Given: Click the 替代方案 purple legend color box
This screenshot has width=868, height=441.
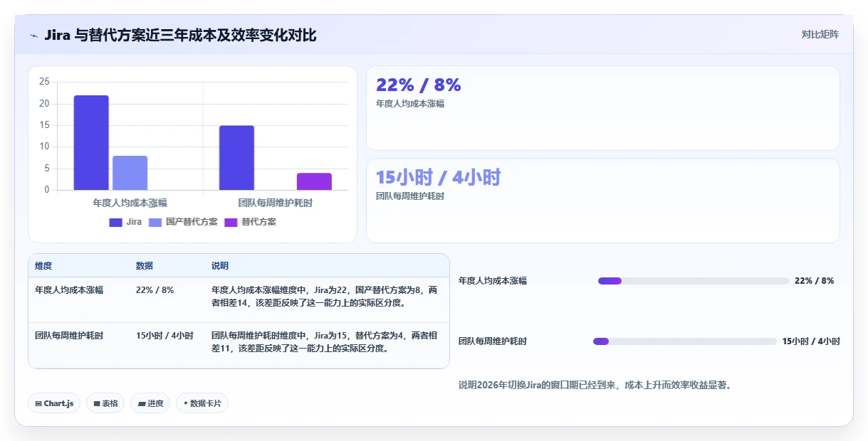Looking at the screenshot, I should click(x=231, y=222).
